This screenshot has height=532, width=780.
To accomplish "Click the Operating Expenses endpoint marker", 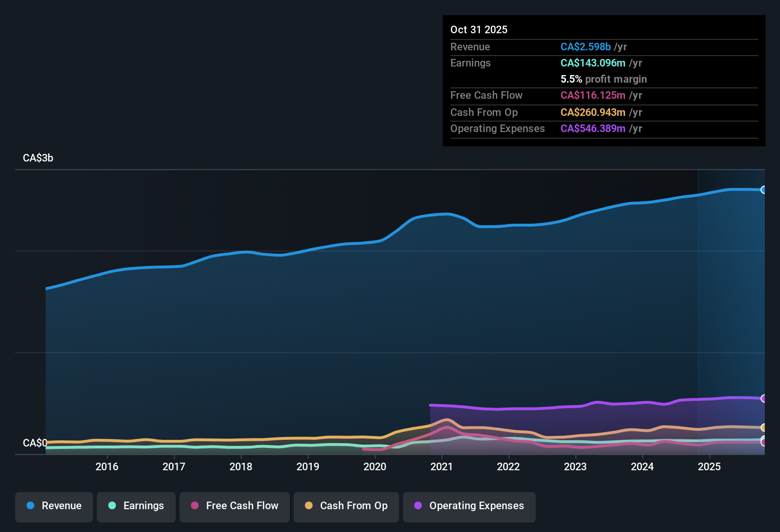I will click(x=764, y=399).
